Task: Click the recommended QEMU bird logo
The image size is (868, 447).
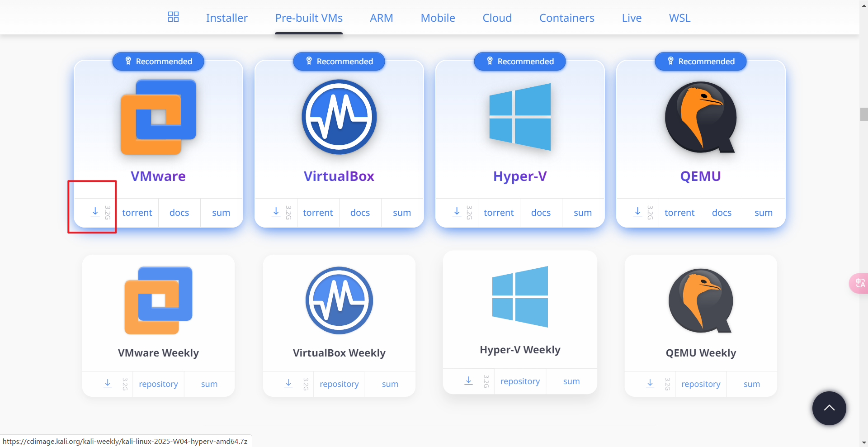Action: tap(701, 117)
